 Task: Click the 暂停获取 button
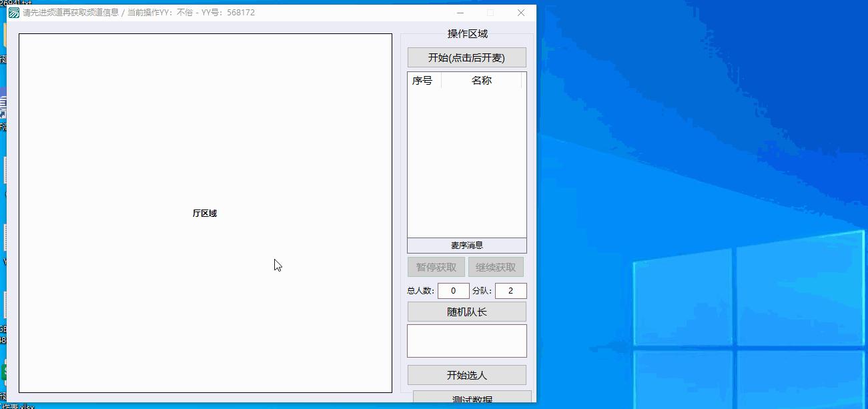click(x=436, y=268)
